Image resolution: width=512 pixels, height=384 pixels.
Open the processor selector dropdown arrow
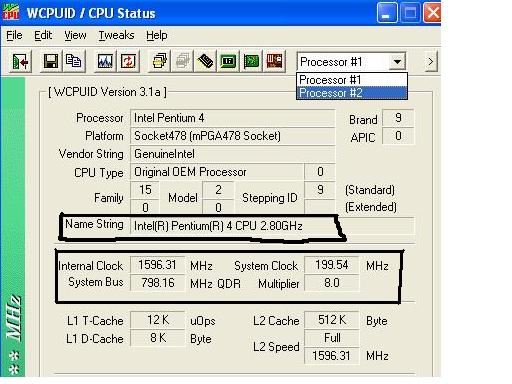[x=397, y=62]
